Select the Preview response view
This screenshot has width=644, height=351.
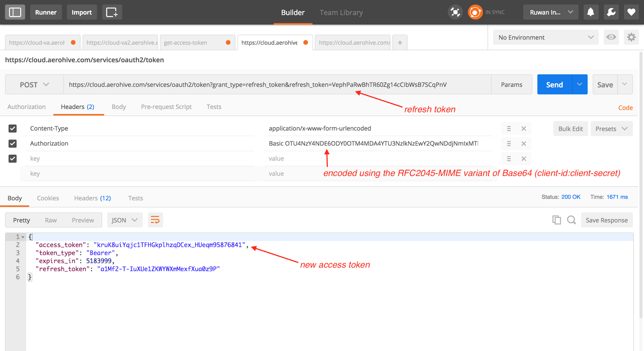click(83, 220)
